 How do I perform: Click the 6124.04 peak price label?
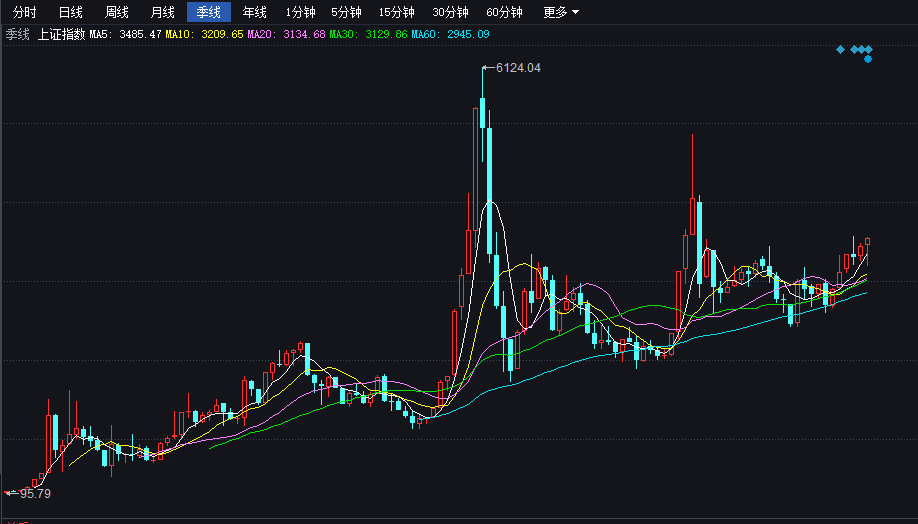pos(518,68)
